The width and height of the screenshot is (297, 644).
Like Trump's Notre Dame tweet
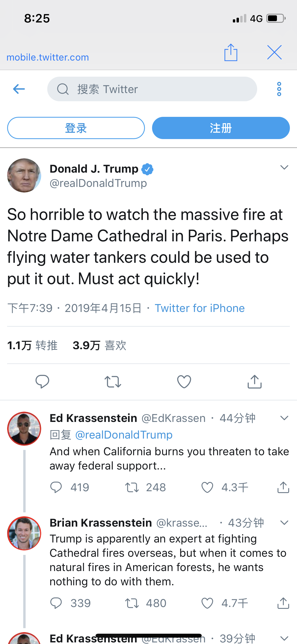184,382
